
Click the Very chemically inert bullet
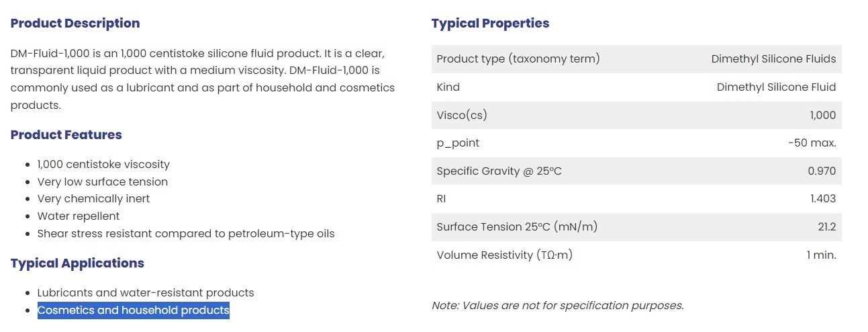(x=94, y=199)
